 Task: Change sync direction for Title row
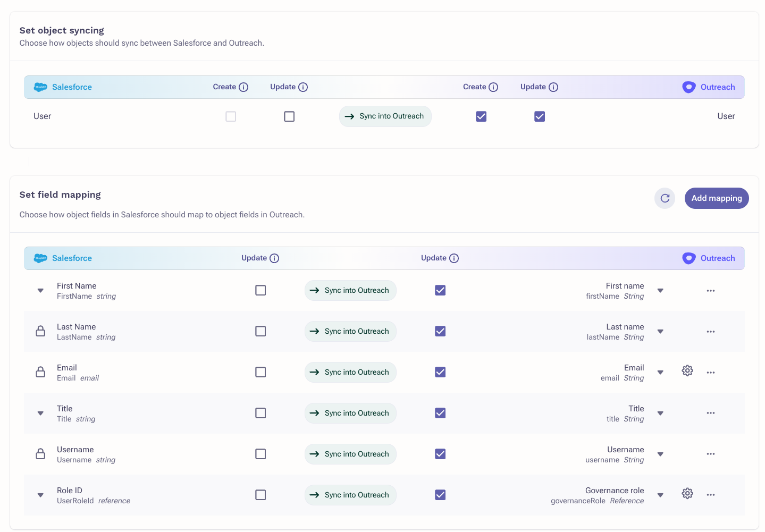350,413
